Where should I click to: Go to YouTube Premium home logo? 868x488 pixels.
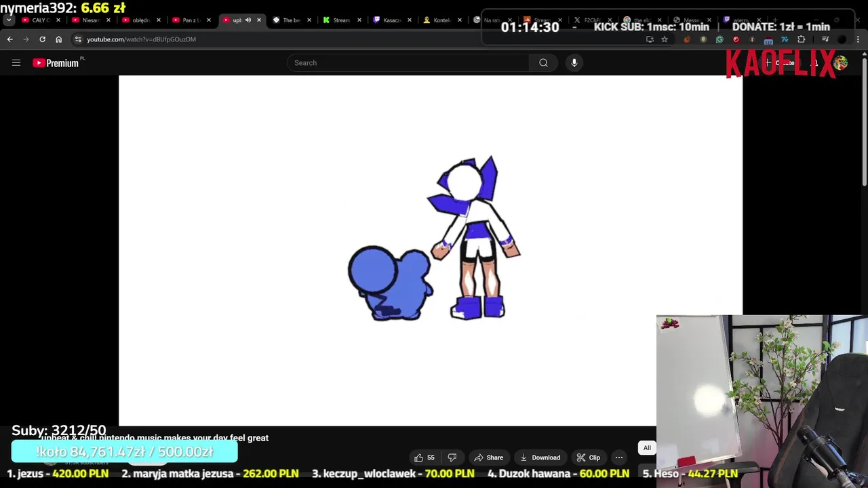pos(56,63)
